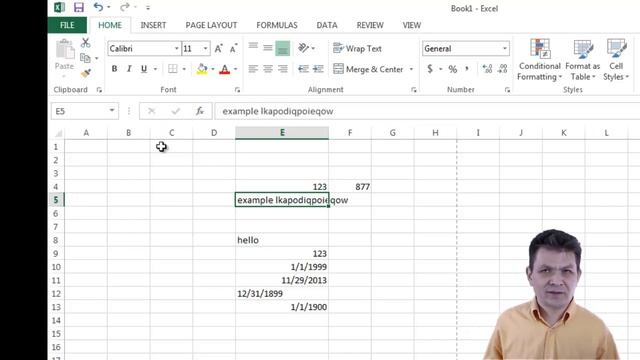Click the Accounting dollar format icon

coord(430,69)
